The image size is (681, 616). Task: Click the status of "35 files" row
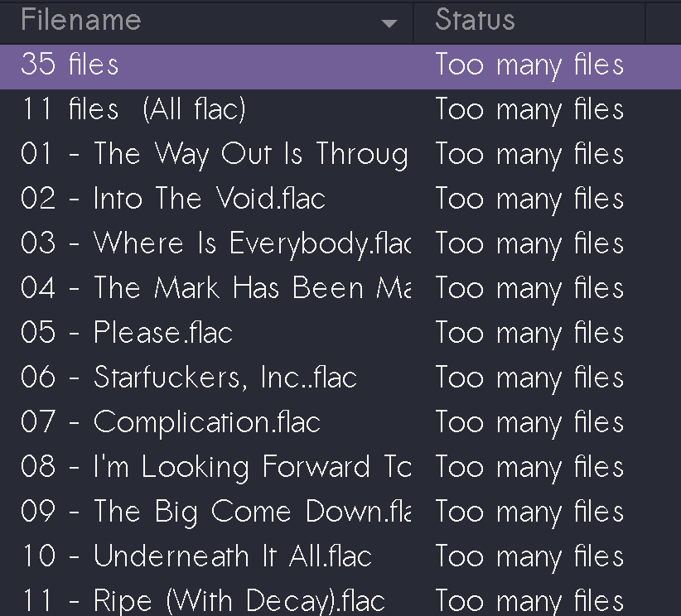529,65
